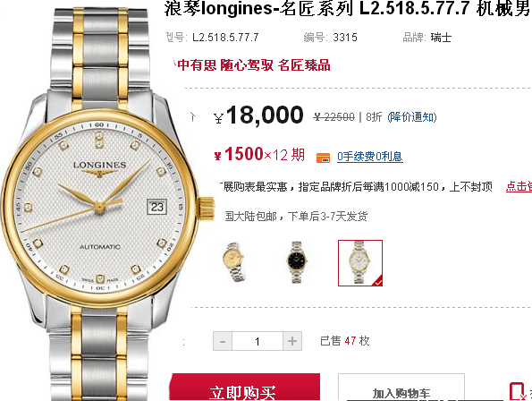This screenshot has width=532, height=401.
Task: Decrease quantity with the minus button
Action: click(x=223, y=341)
